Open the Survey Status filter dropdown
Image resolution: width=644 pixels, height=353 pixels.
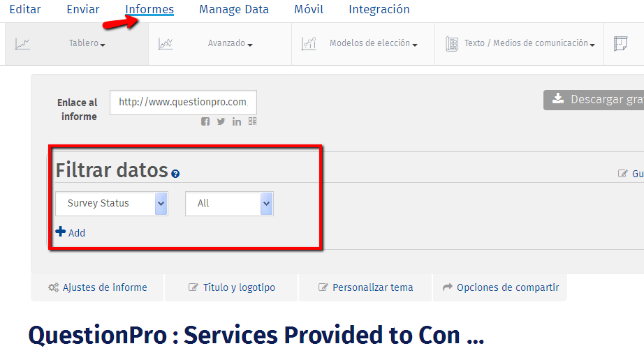tap(112, 203)
